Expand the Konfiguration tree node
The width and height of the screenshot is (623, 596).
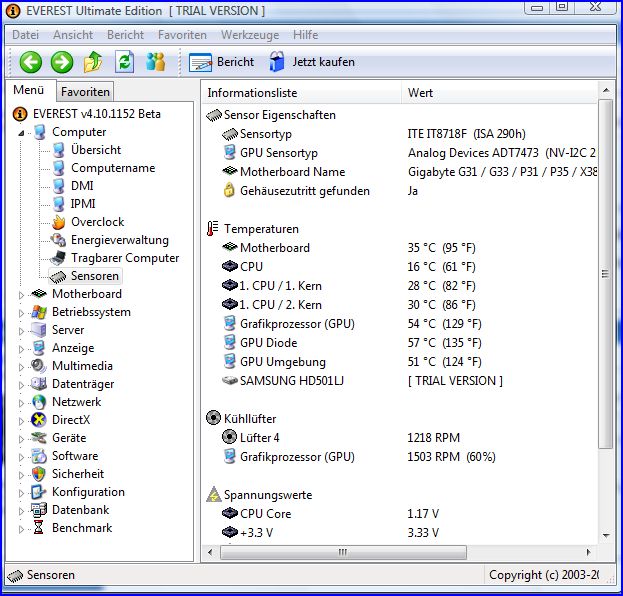pos(21,493)
